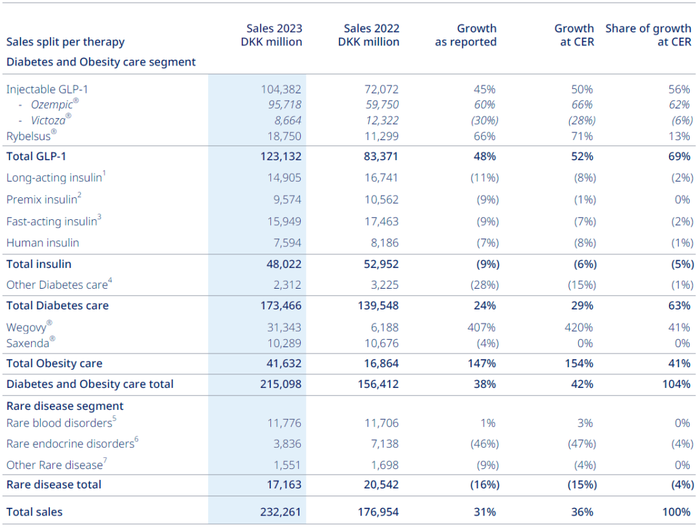Select Share of growth at CER header
The height and width of the screenshot is (528, 700).
coord(648,35)
